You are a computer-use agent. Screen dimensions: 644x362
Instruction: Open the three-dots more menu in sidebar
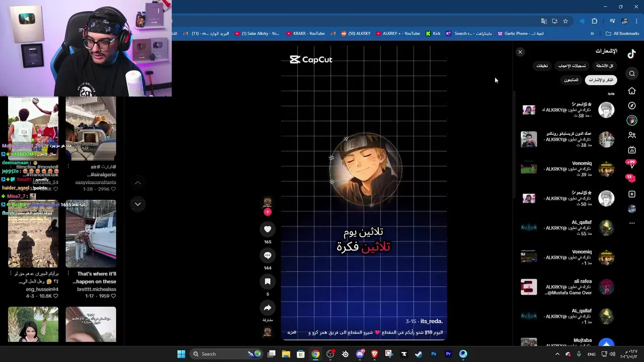(x=632, y=223)
